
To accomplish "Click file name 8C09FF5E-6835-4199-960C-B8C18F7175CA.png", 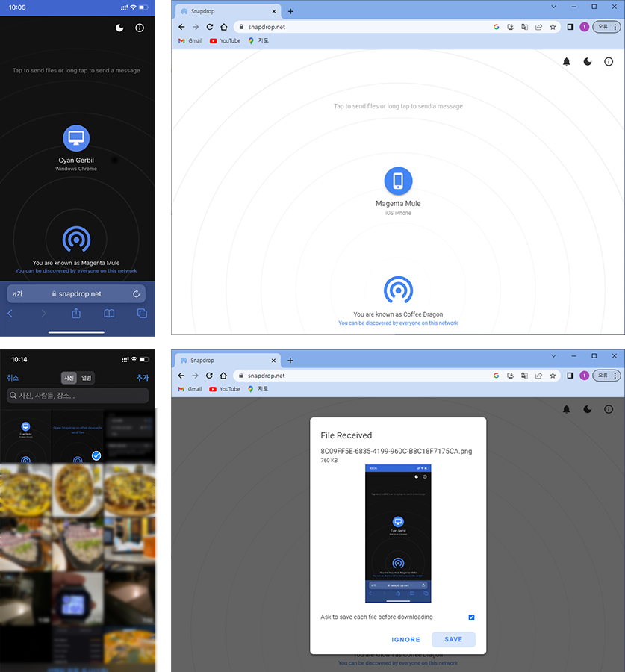I will pyautogui.click(x=397, y=451).
